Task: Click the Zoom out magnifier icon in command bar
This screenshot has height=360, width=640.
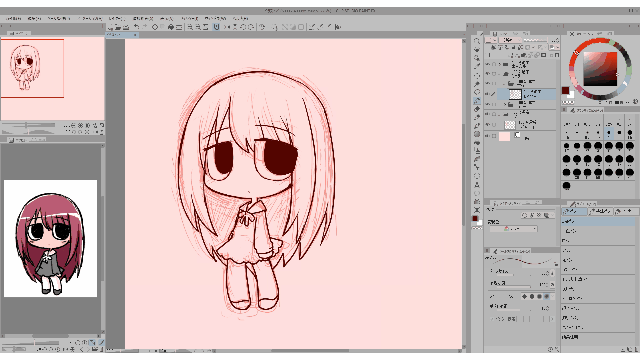Action: [x=198, y=27]
